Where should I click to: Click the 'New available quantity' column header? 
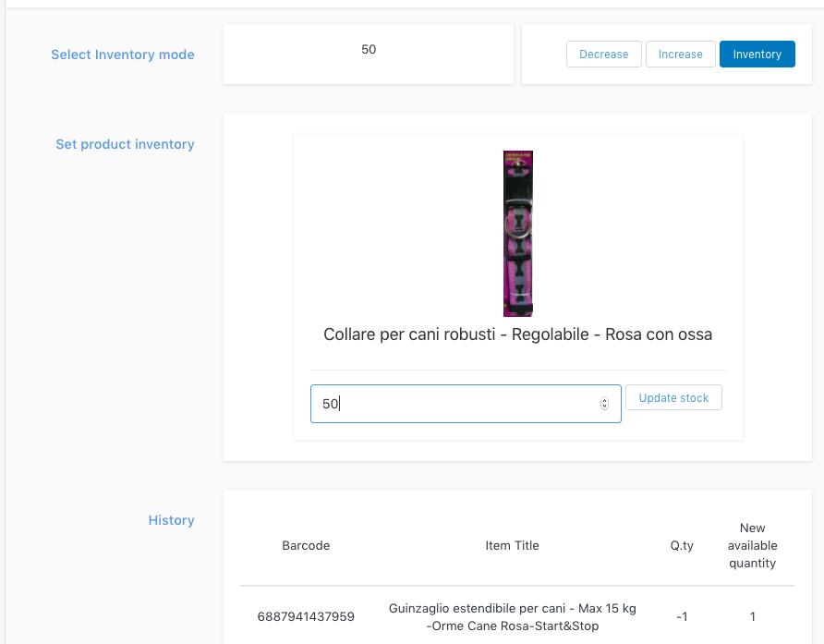[752, 545]
